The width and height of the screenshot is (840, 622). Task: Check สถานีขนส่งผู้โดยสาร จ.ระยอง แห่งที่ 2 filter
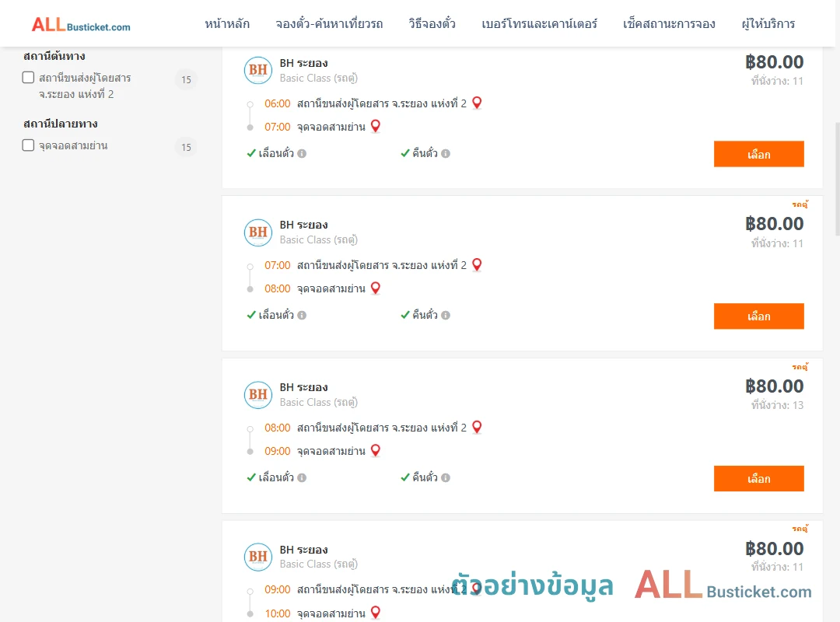[x=29, y=78]
